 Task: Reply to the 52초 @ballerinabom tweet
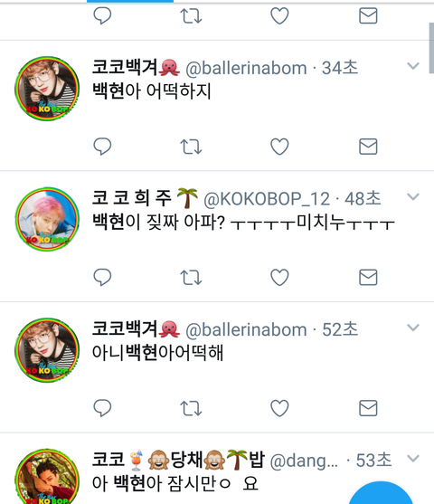pyautogui.click(x=102, y=408)
